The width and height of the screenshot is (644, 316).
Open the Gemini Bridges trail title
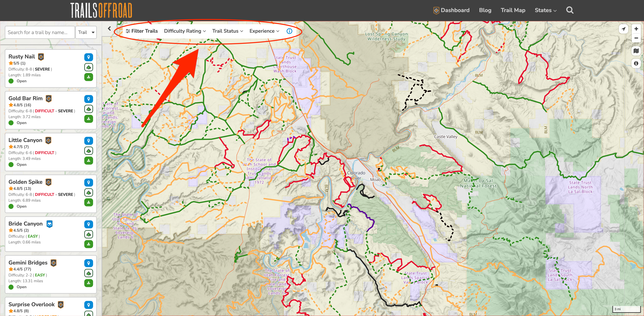coord(28,263)
